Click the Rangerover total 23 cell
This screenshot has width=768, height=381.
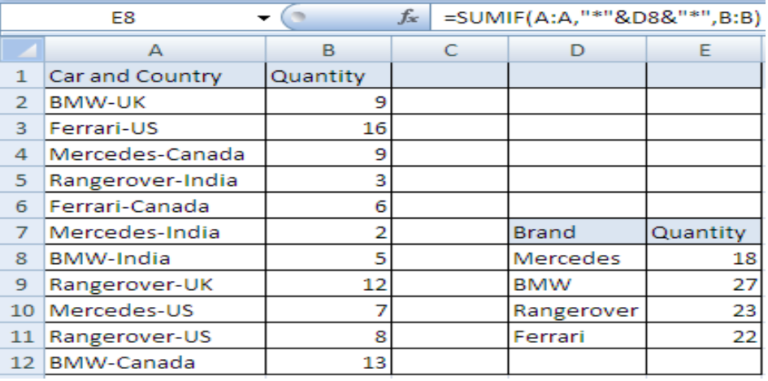coord(704,310)
